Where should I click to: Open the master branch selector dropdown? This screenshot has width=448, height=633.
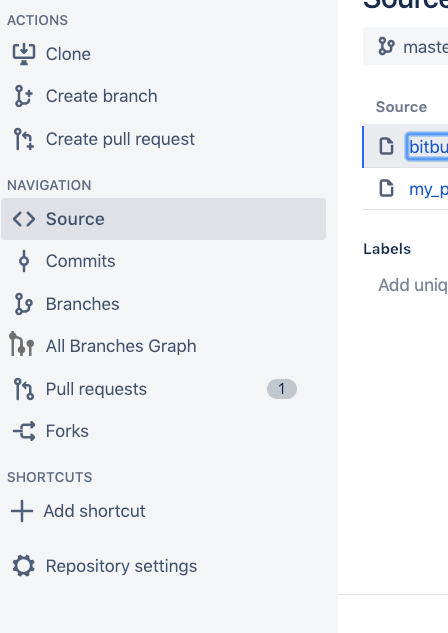click(405, 46)
